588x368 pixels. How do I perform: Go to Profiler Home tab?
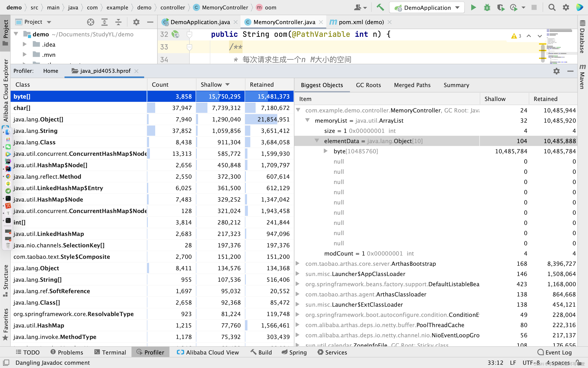pyautogui.click(x=51, y=71)
